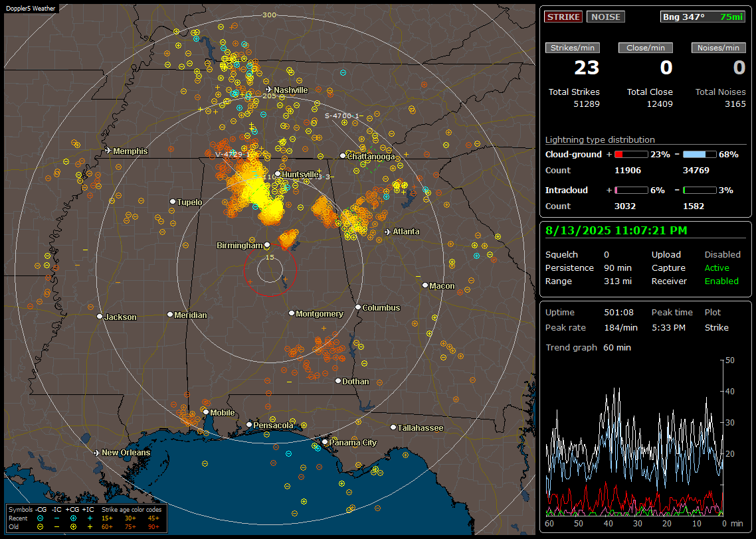Image resolution: width=756 pixels, height=539 pixels.
Task: Click the Receiver status Enabled
Action: click(x=721, y=281)
